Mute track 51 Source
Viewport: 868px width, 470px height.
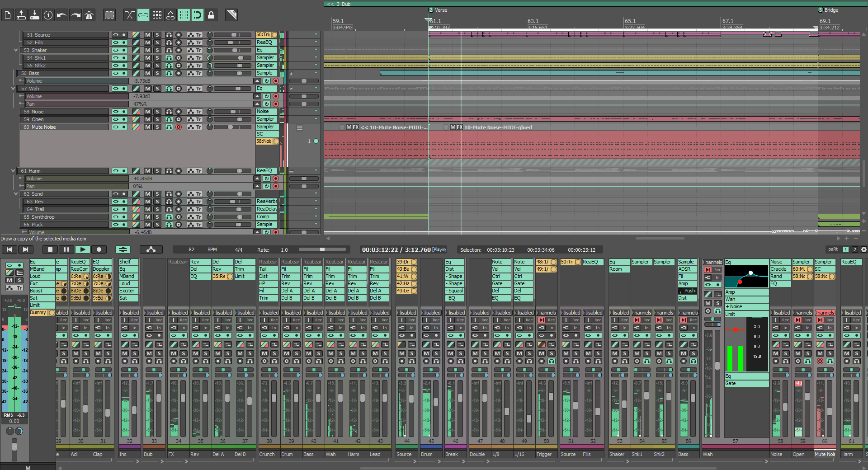coord(148,35)
